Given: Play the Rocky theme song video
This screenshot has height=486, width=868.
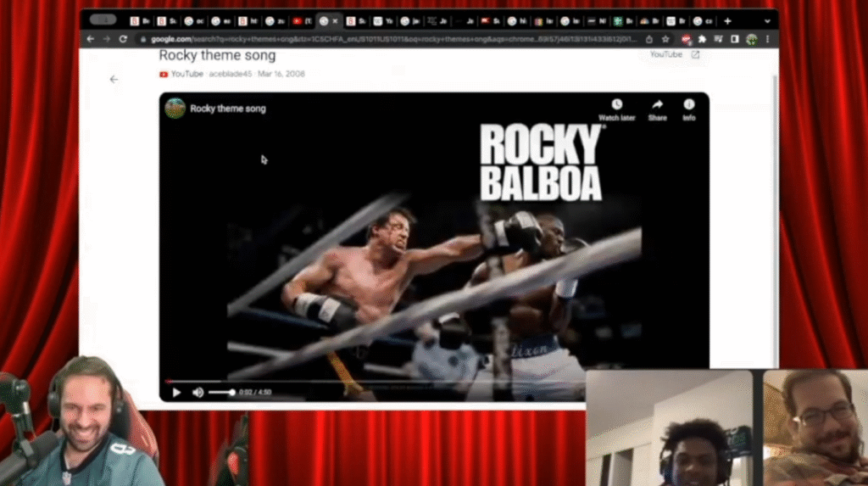Looking at the screenshot, I should (176, 393).
